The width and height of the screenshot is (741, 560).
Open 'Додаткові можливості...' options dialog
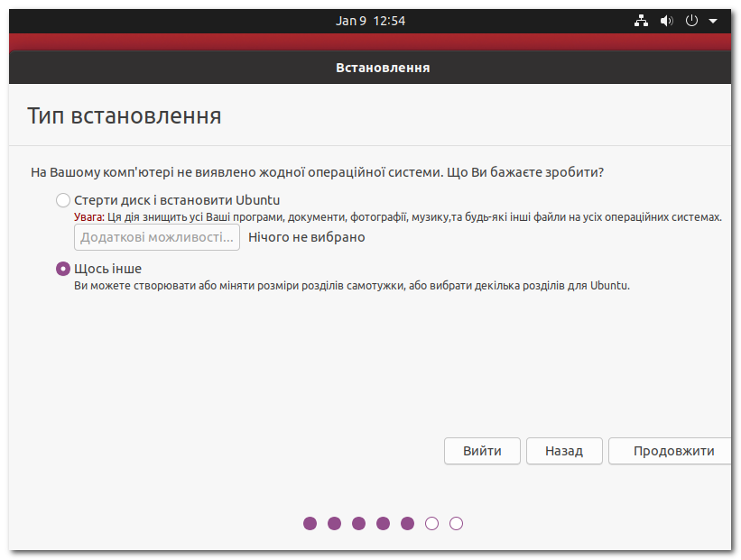point(156,236)
